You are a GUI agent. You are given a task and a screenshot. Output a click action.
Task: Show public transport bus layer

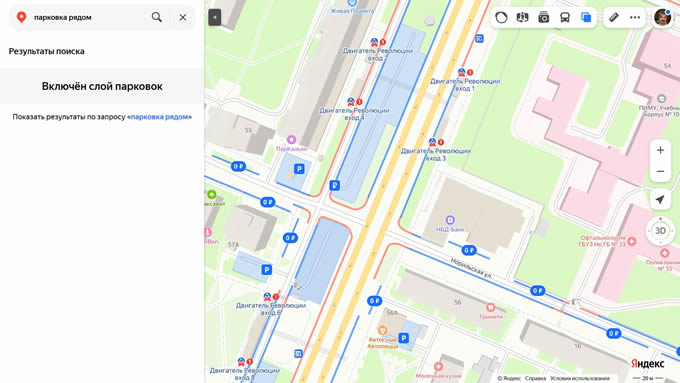(x=565, y=17)
